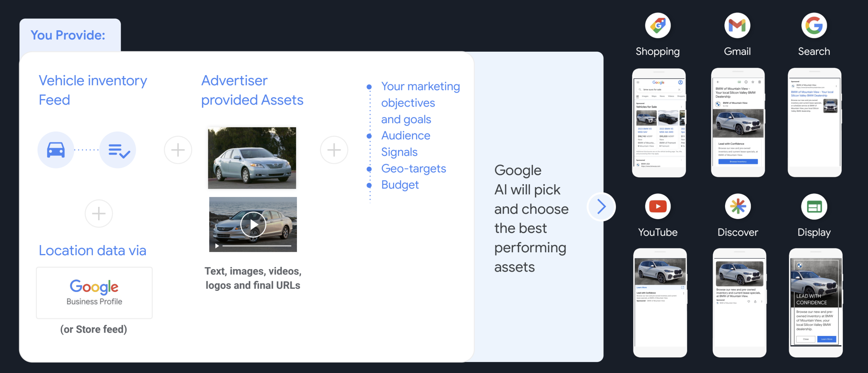868x373 pixels.
Task: Click Audience Signals list item
Action: point(406,144)
